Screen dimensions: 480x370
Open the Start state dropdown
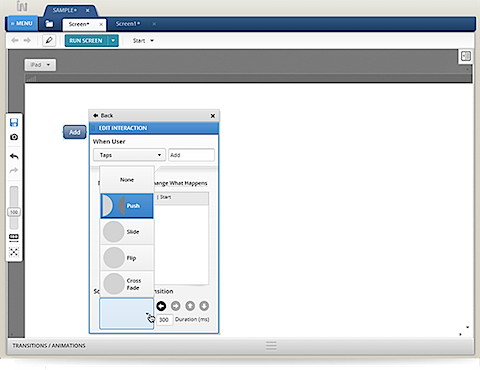coord(143,41)
